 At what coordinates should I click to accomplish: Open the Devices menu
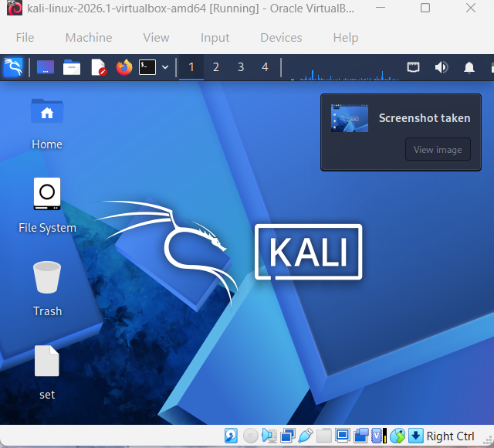pos(281,38)
